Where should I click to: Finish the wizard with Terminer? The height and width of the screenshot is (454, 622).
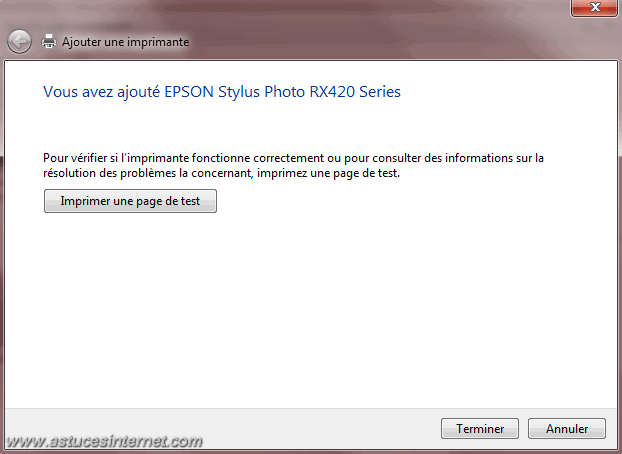pyautogui.click(x=480, y=429)
